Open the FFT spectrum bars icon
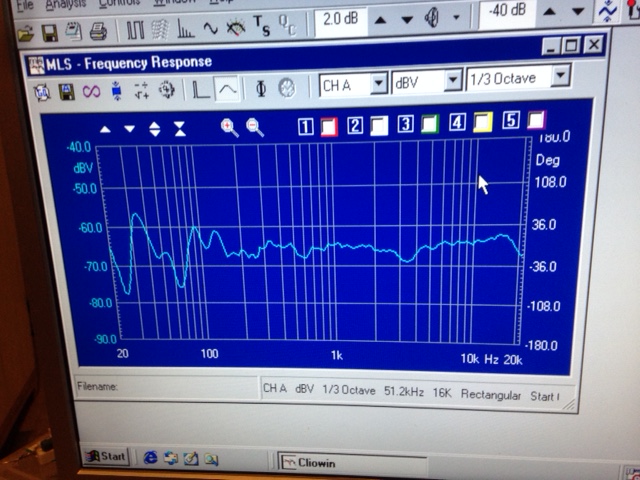 pos(185,29)
